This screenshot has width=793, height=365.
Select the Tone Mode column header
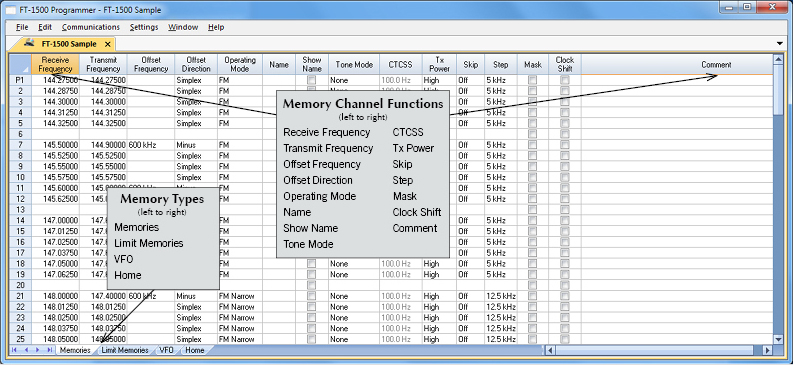[354, 65]
